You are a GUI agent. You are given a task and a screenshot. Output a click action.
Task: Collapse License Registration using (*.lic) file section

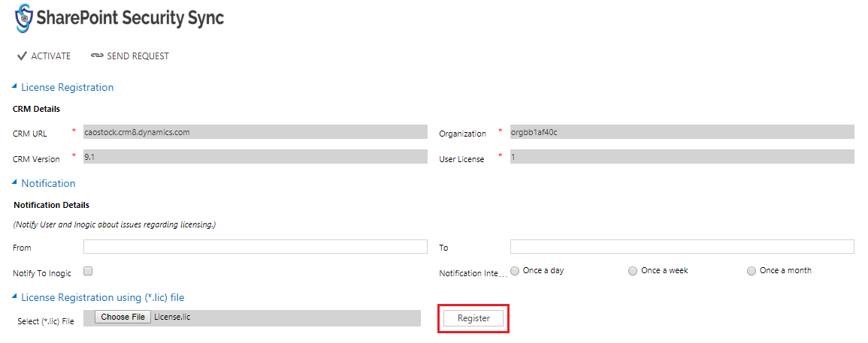[x=14, y=296]
